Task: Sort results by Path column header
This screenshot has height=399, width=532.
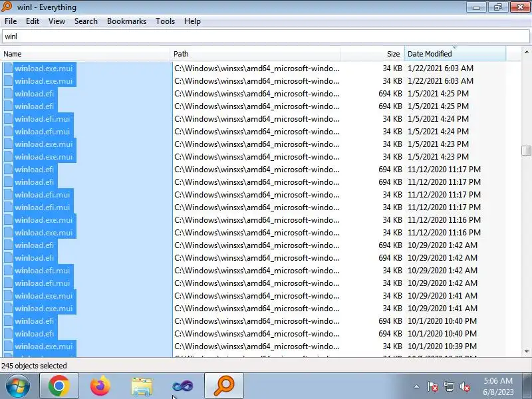Action: click(x=255, y=54)
